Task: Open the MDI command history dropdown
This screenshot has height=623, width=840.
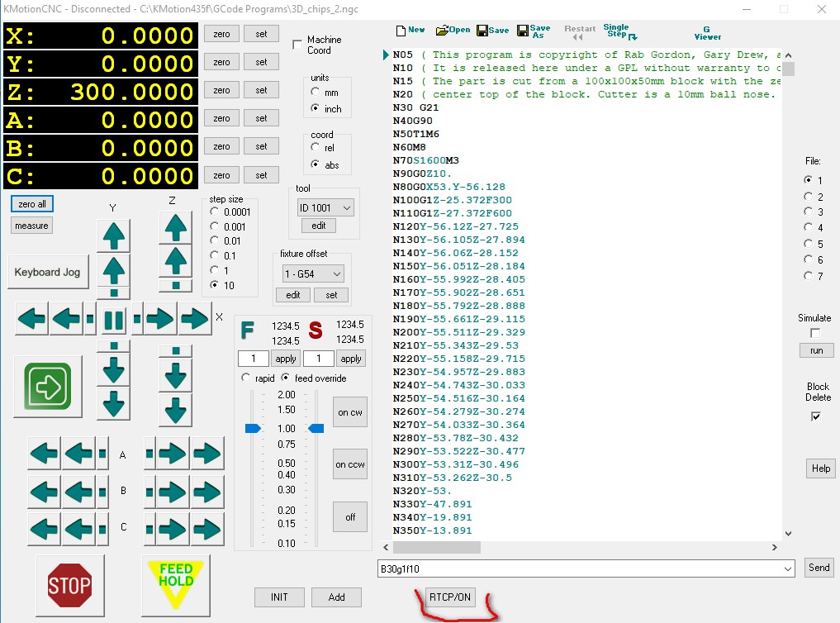Action: click(x=788, y=568)
